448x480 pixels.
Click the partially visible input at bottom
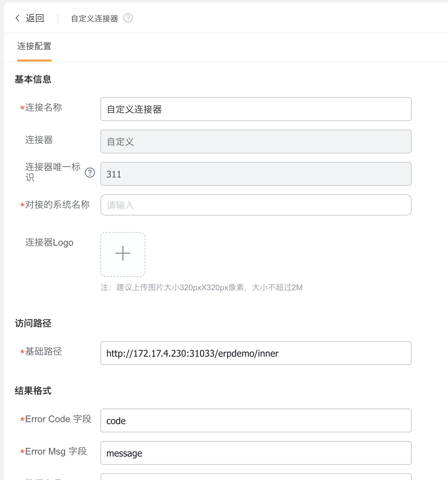click(x=256, y=477)
